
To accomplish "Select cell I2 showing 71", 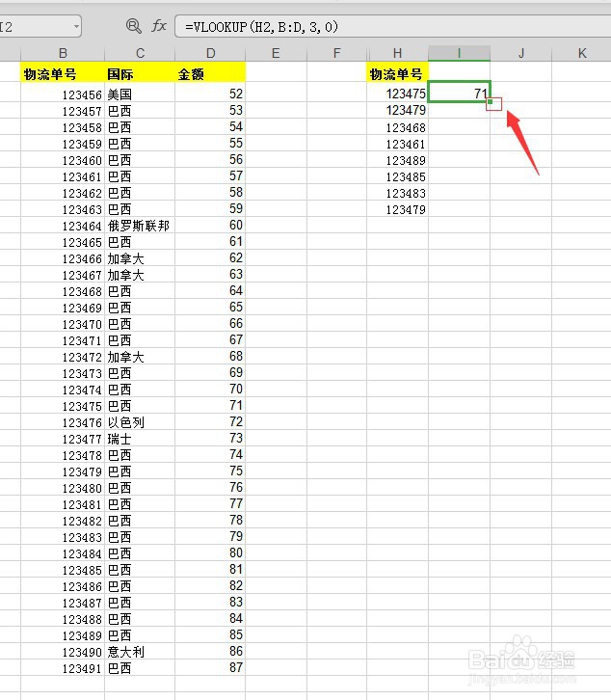I will (x=459, y=93).
